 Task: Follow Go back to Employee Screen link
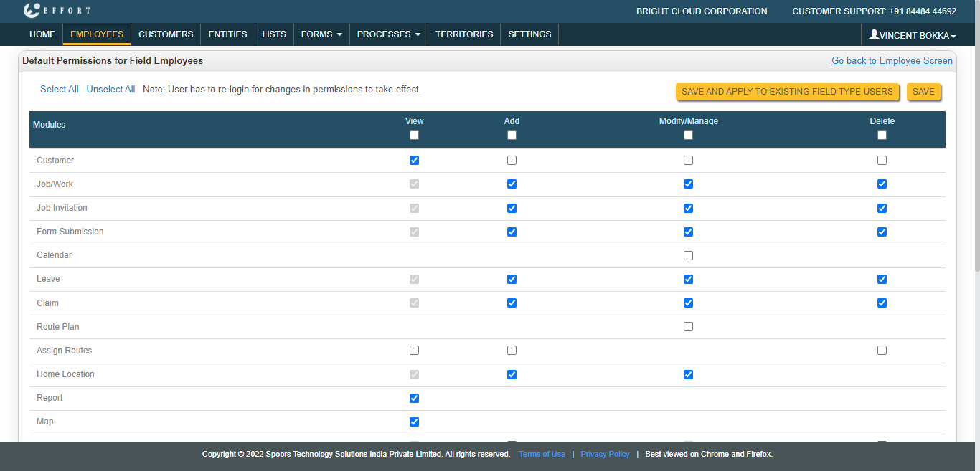[892, 61]
